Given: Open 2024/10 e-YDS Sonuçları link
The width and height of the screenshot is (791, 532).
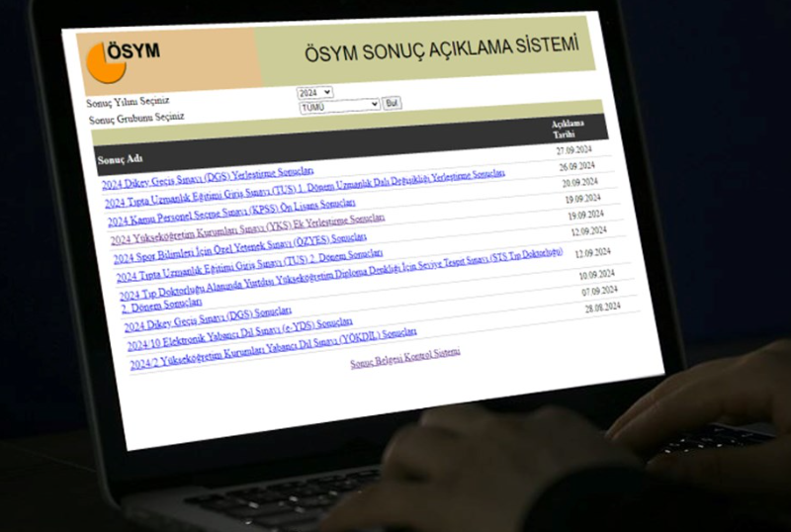Looking at the screenshot, I should (239, 334).
